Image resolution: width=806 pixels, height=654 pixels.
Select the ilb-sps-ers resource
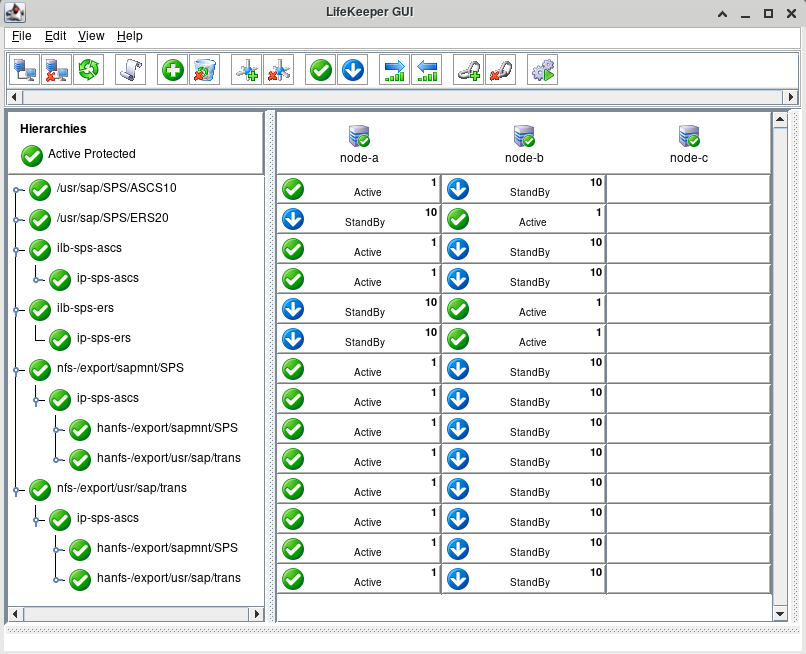pyautogui.click(x=85, y=308)
